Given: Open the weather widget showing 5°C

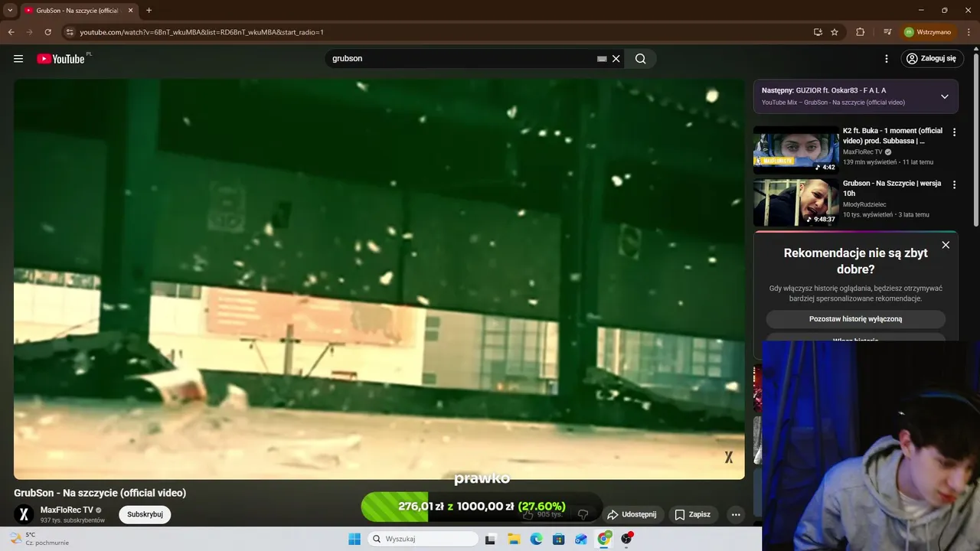Looking at the screenshot, I should coord(40,539).
